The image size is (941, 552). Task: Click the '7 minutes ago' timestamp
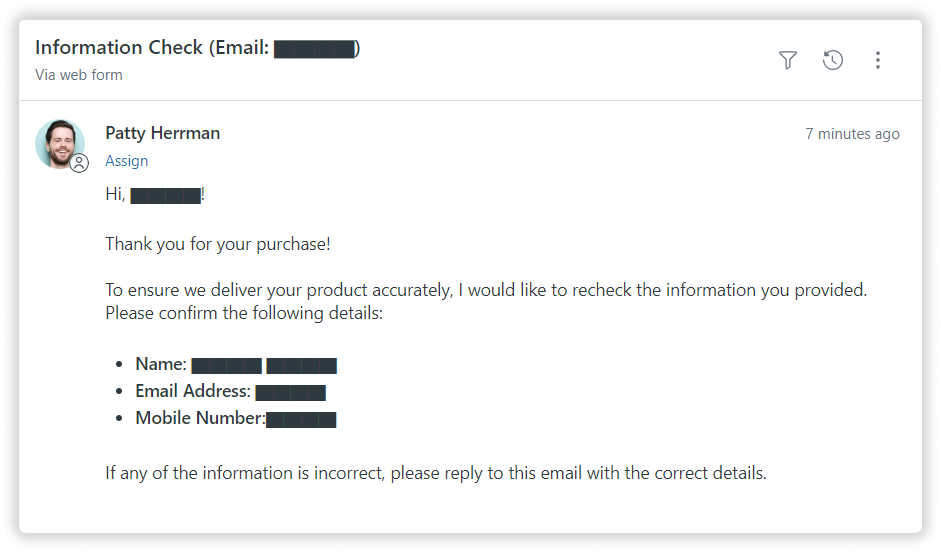[x=852, y=134]
